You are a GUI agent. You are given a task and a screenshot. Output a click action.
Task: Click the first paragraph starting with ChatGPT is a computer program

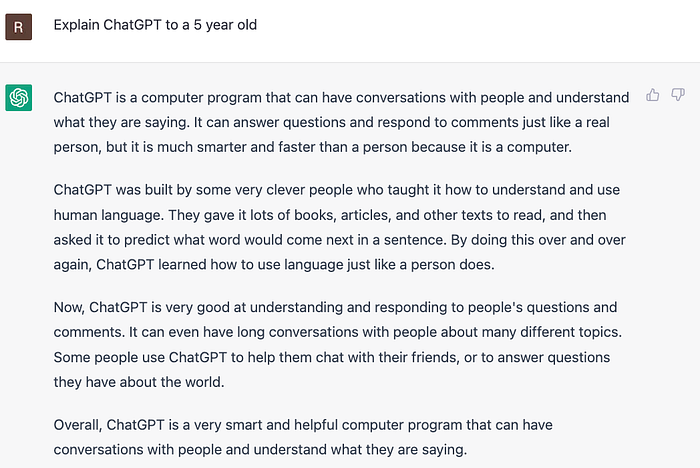[342, 122]
